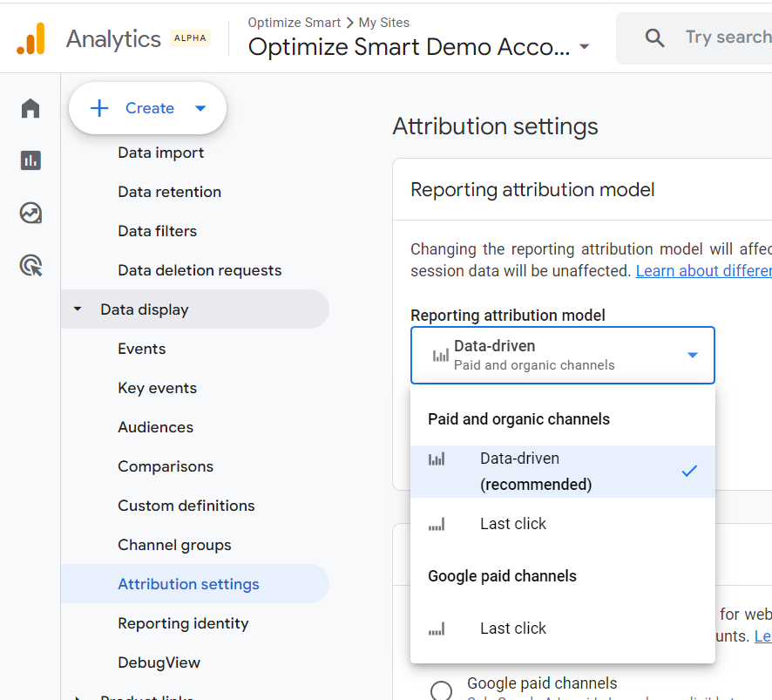
Task: Click the icon of Paid and organic Last click
Action: 437,524
